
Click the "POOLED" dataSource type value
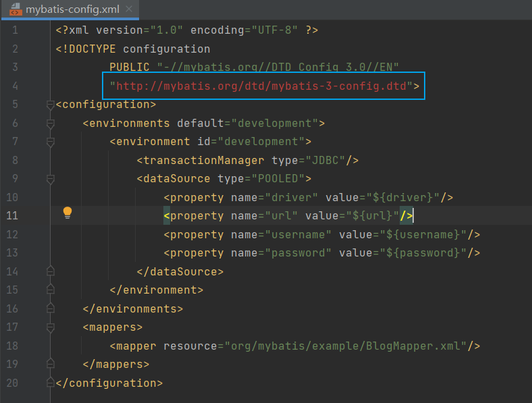pyautogui.click(x=278, y=178)
